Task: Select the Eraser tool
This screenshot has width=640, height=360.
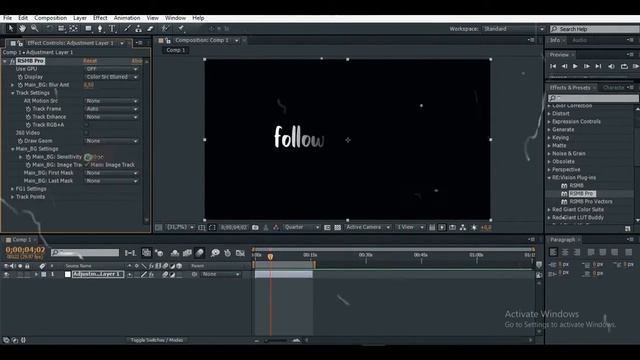Action: click(150, 29)
